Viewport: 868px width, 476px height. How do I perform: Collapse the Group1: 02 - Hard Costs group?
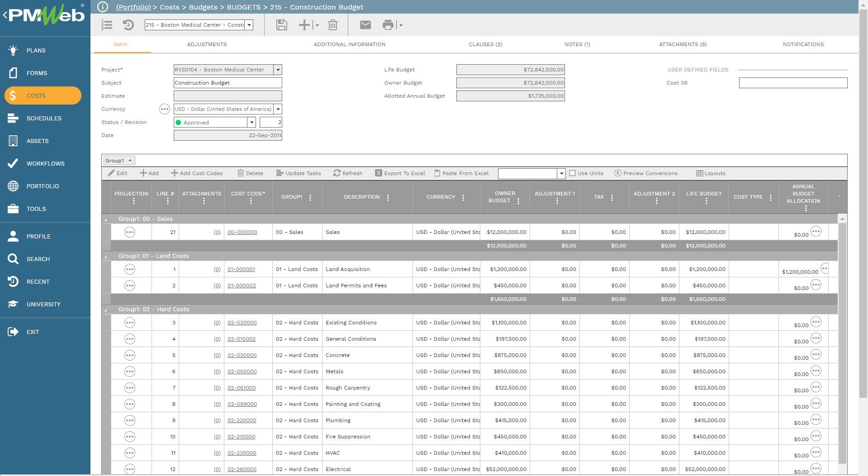tap(106, 310)
